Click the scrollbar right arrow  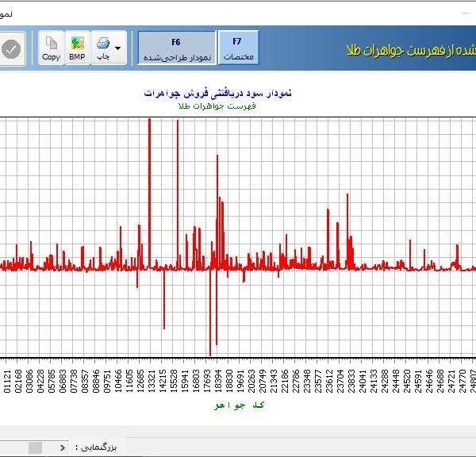click(62, 447)
